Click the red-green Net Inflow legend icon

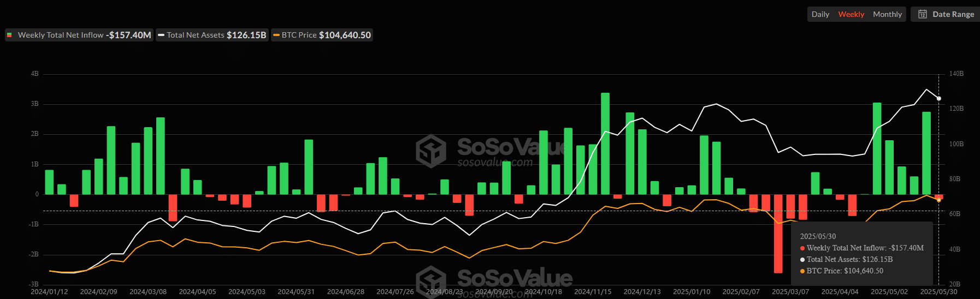[x=9, y=35]
